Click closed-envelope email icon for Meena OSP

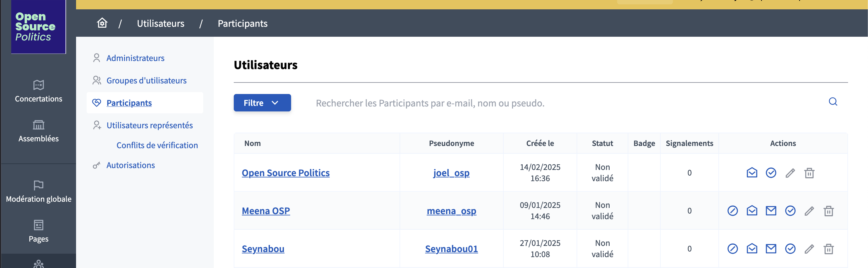[x=771, y=211]
